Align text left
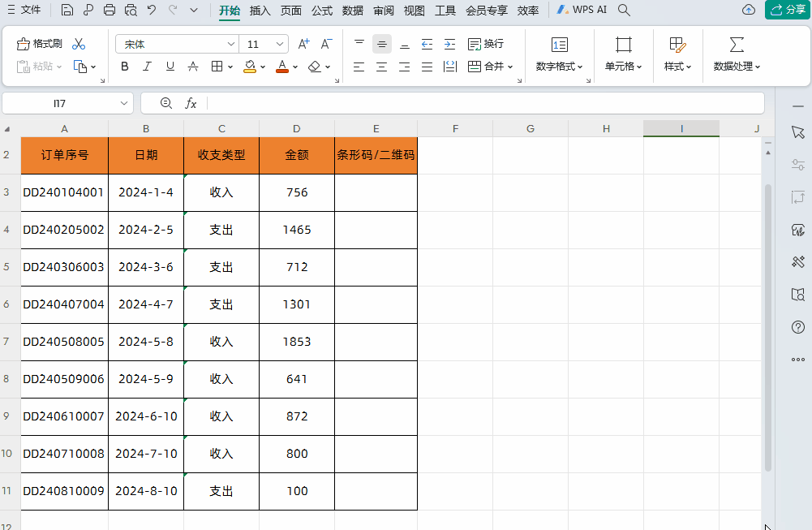 coord(359,67)
